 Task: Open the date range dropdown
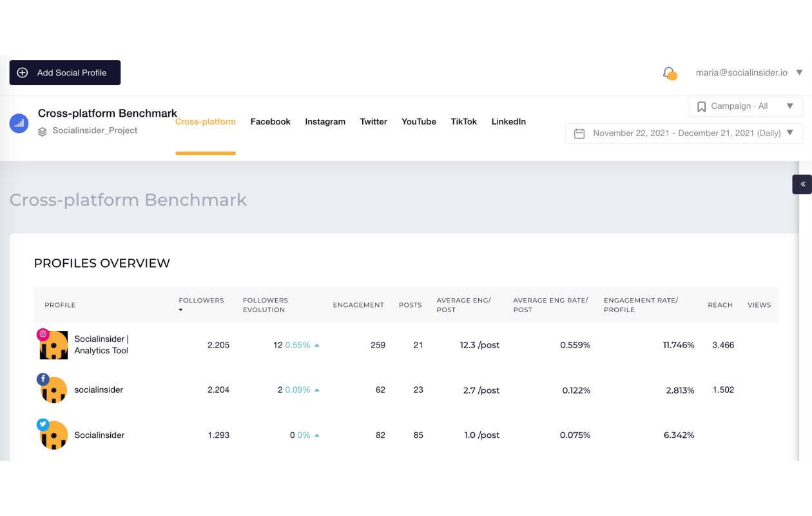click(x=684, y=134)
